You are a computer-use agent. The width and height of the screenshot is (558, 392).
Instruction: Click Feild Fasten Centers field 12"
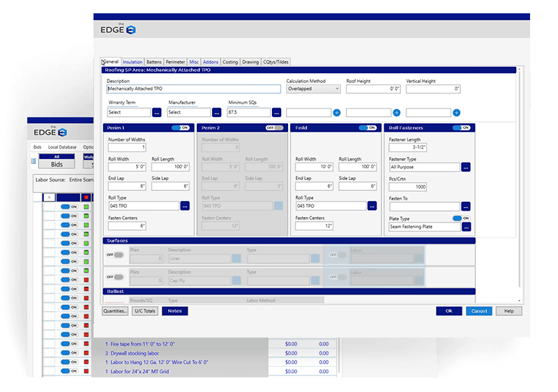315,226
